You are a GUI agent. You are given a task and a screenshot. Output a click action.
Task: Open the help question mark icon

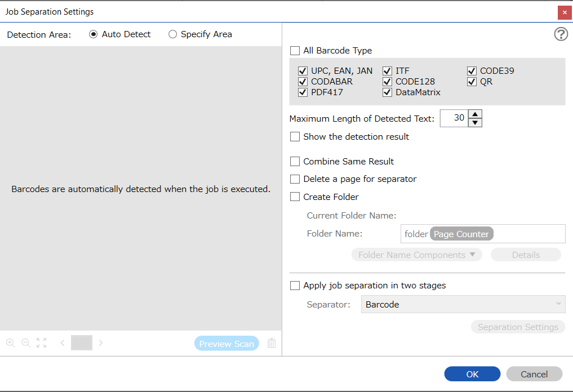point(561,34)
